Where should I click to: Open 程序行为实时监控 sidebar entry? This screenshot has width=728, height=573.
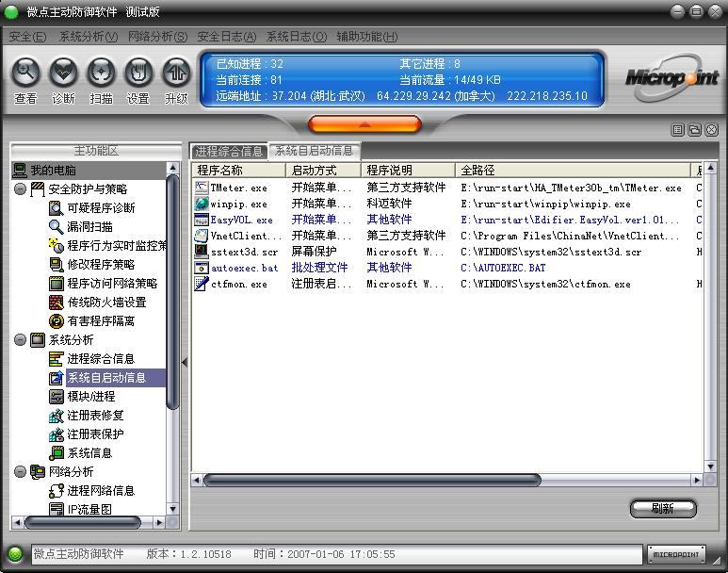(117, 245)
